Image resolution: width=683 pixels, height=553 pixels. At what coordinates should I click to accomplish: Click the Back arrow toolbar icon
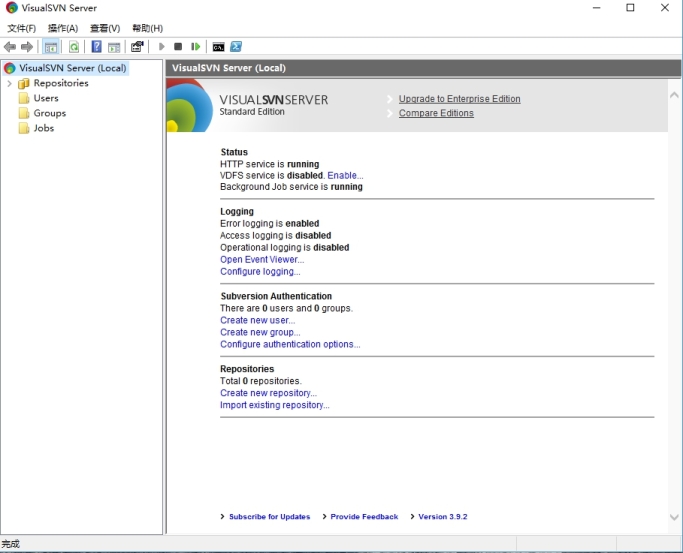(x=10, y=47)
